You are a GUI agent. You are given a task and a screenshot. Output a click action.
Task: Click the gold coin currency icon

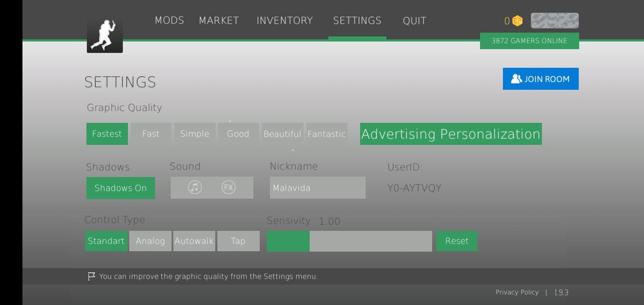[517, 21]
